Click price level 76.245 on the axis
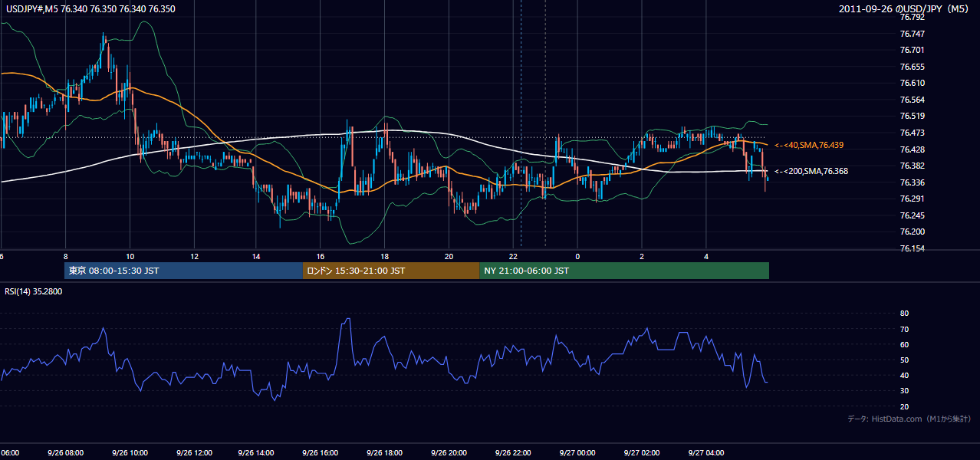The image size is (980, 460). (x=913, y=215)
